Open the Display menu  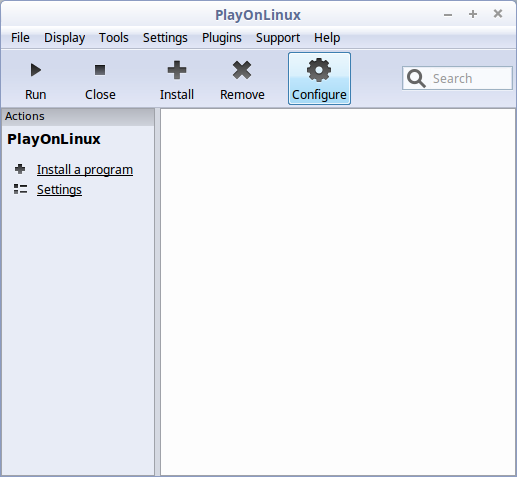point(65,38)
